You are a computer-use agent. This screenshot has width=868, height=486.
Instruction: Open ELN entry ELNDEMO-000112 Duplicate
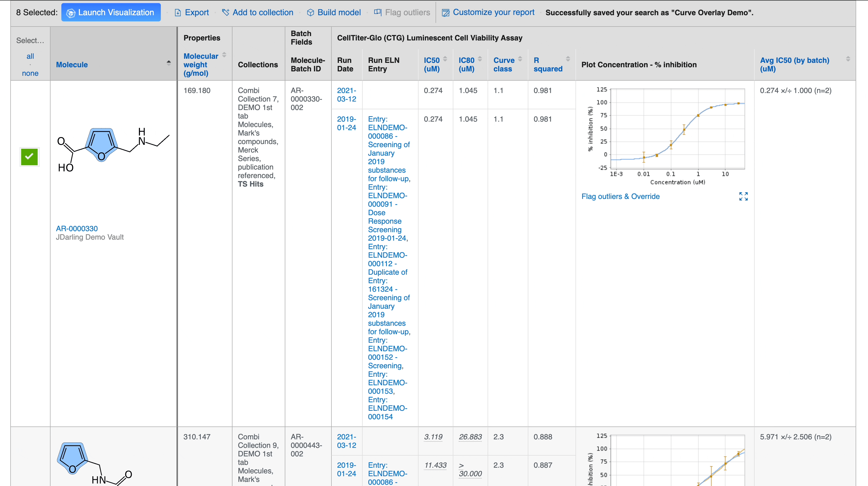point(389,289)
